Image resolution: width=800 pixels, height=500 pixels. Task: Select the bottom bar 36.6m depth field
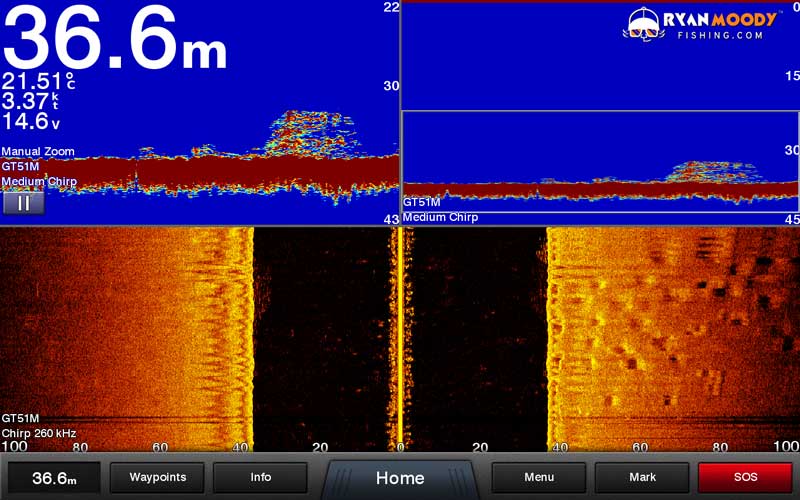click(x=54, y=478)
